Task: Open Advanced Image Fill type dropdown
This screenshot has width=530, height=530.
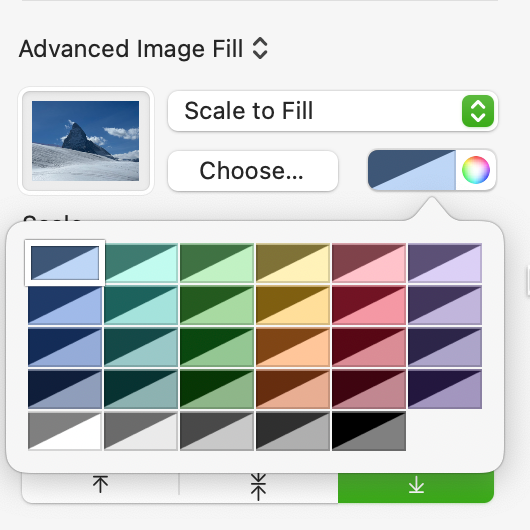Action: pyautogui.click(x=144, y=49)
